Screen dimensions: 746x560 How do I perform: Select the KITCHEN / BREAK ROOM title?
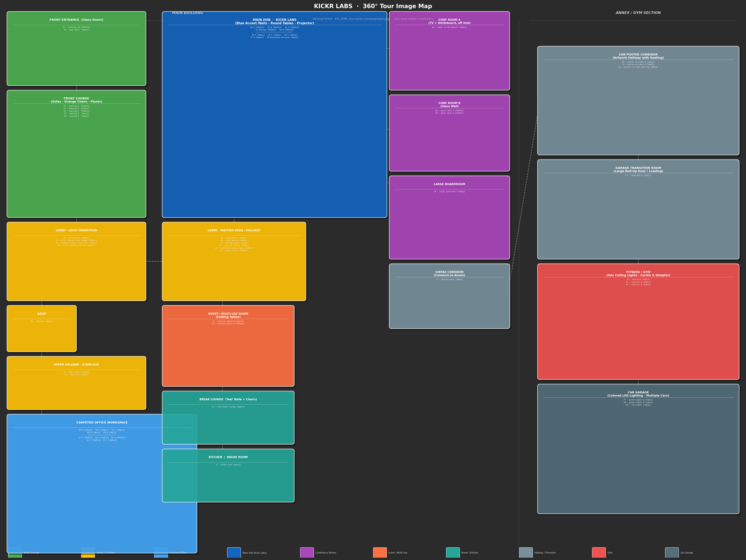228,457
